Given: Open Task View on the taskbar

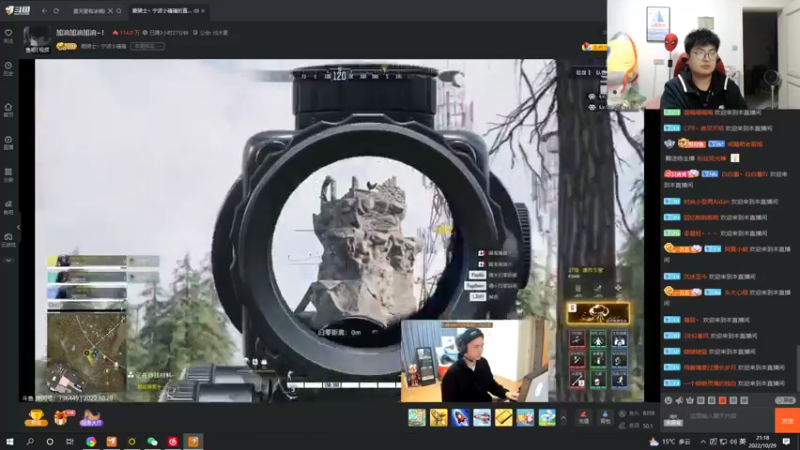Looking at the screenshot, I should click(69, 441).
